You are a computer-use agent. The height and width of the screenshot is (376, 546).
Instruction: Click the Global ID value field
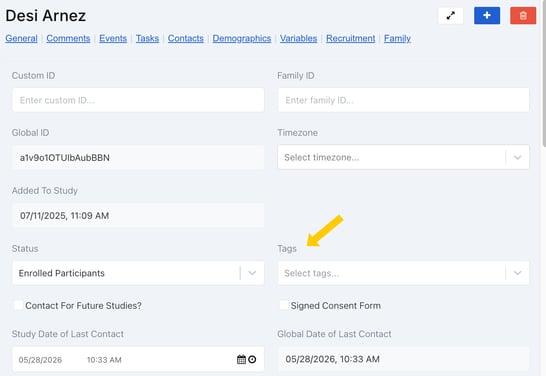point(138,157)
